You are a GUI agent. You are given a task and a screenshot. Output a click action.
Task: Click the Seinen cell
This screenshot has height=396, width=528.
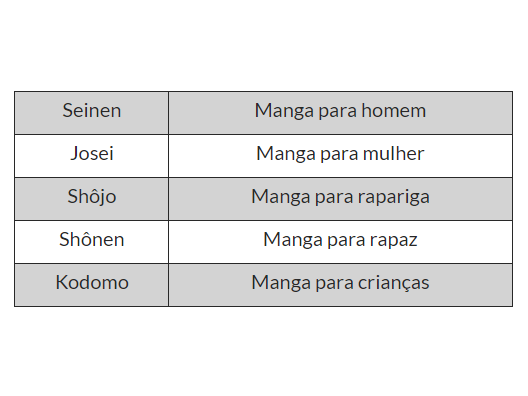click(x=91, y=113)
